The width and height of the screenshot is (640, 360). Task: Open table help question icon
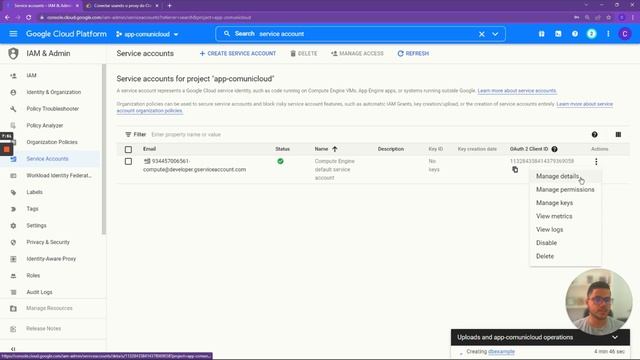point(594,134)
